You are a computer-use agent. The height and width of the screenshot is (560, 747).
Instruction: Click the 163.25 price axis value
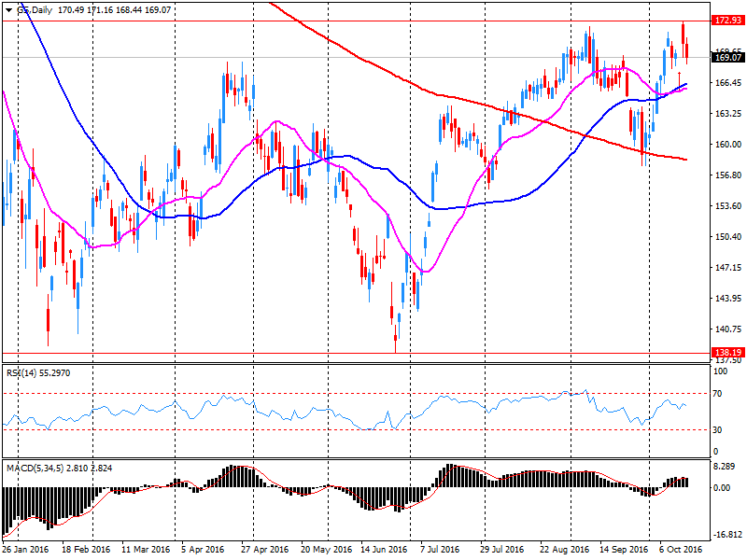pyautogui.click(x=728, y=114)
